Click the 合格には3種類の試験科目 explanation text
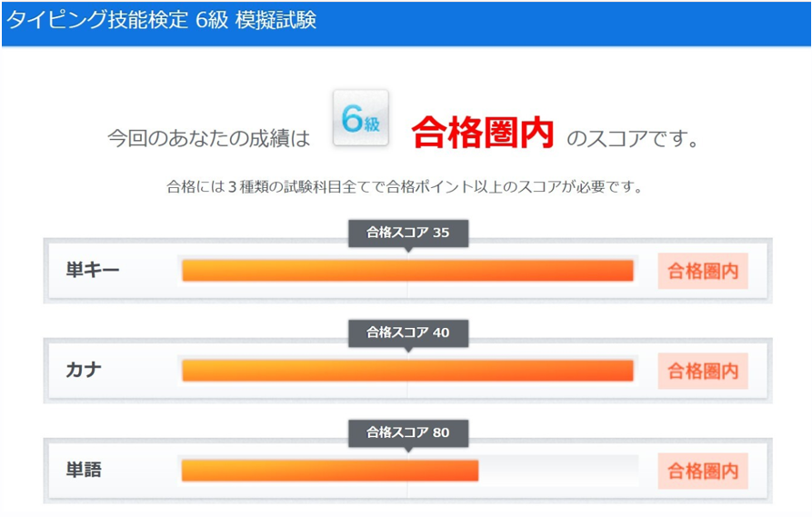This screenshot has height=517, width=812. (406, 188)
